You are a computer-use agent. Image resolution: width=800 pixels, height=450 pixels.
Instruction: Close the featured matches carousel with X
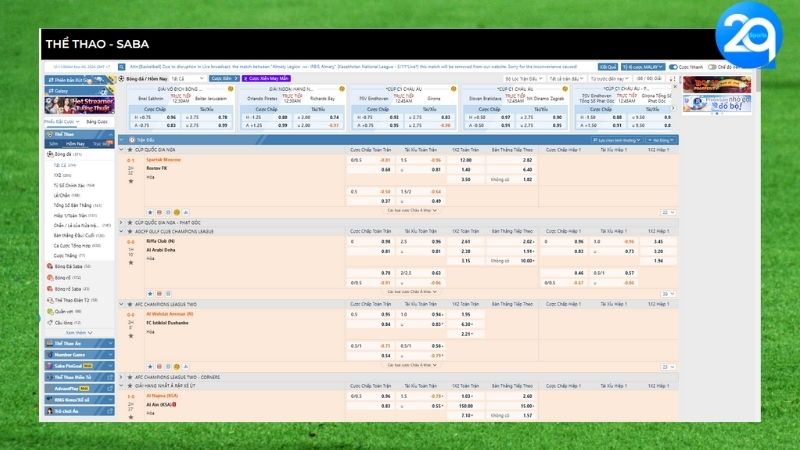tap(675, 87)
